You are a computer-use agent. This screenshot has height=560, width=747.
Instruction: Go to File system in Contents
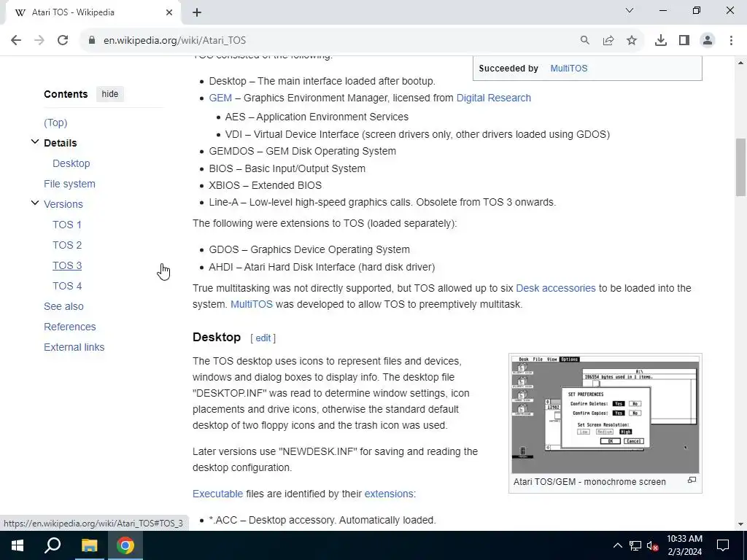(69, 184)
